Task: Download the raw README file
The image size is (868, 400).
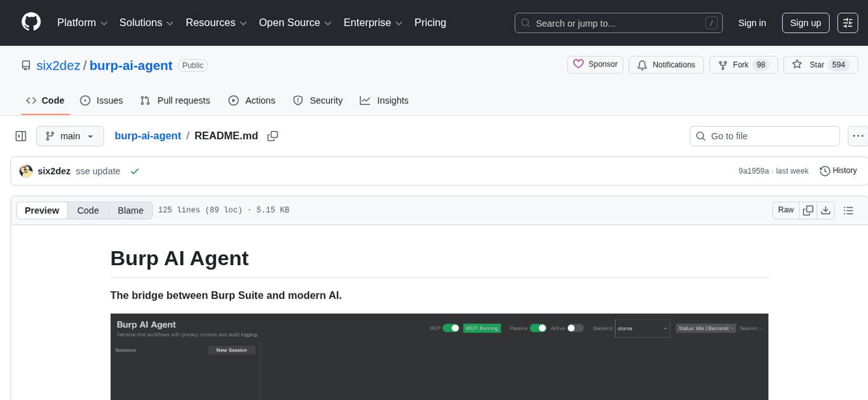Action: 826,210
